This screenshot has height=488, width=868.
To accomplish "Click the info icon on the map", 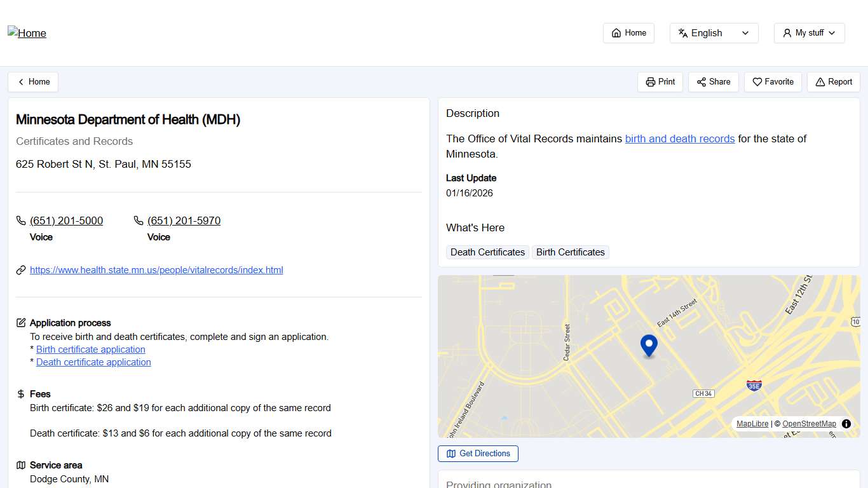I will (846, 423).
